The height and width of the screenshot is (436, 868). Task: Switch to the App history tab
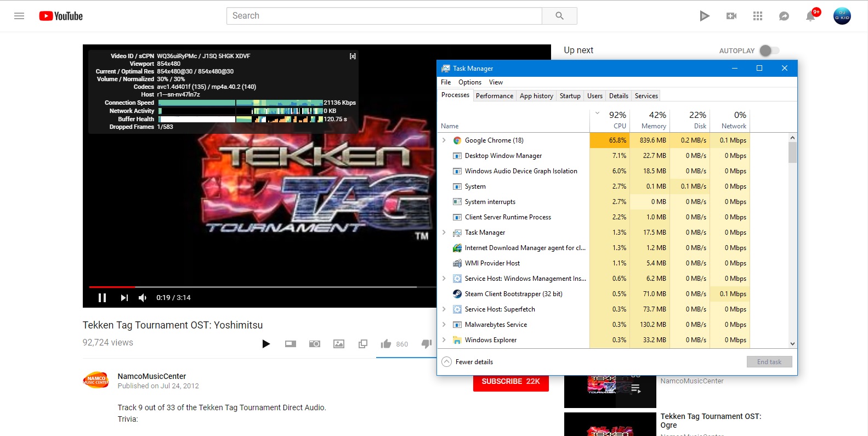tap(536, 96)
